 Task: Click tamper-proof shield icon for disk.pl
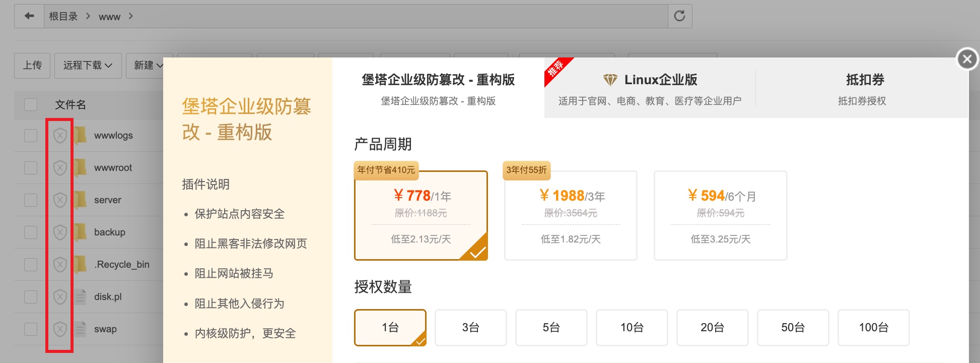click(x=60, y=296)
